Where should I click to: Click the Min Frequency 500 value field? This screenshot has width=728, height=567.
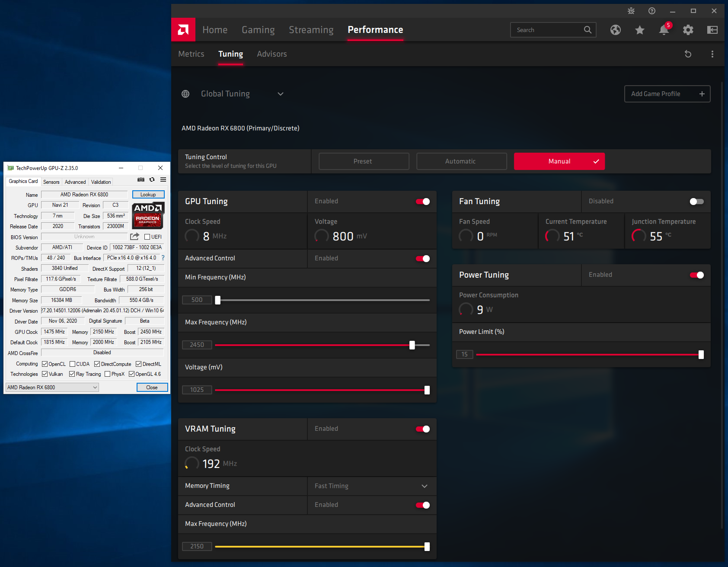click(197, 300)
